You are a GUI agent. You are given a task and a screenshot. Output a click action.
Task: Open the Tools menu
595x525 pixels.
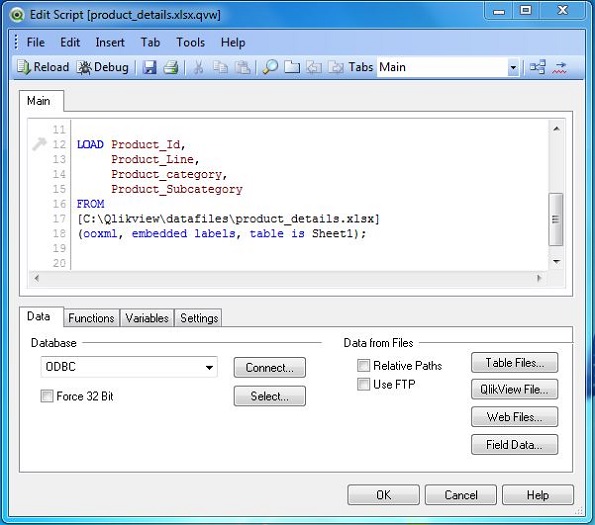(190, 42)
